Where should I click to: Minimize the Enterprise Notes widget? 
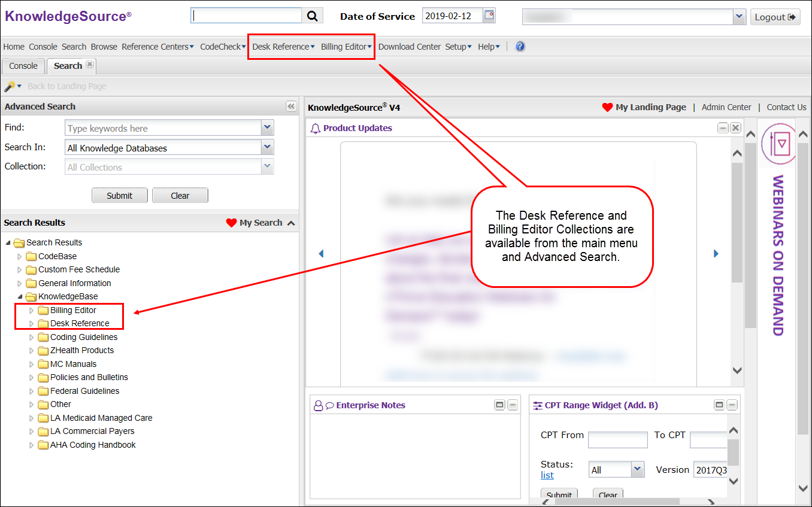point(513,405)
